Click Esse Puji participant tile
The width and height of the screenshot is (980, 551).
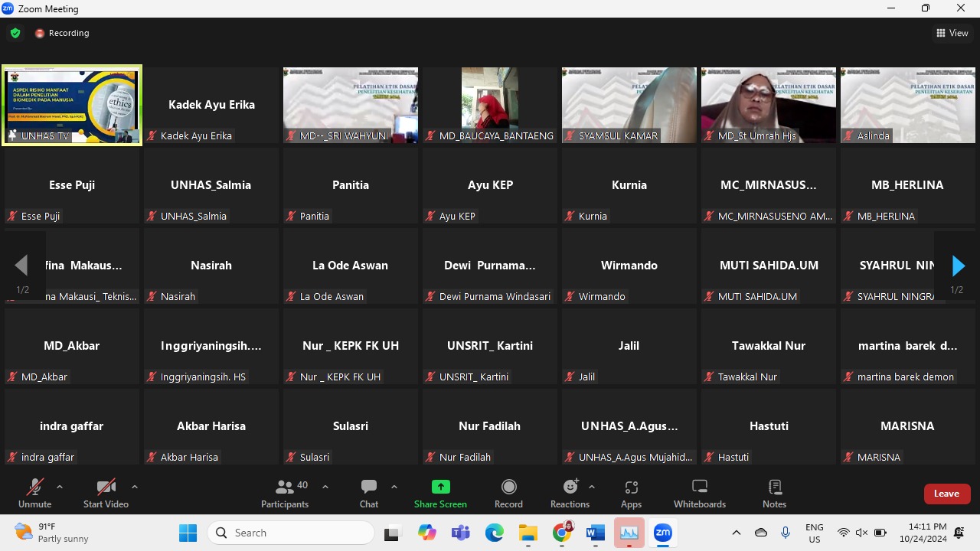(72, 185)
